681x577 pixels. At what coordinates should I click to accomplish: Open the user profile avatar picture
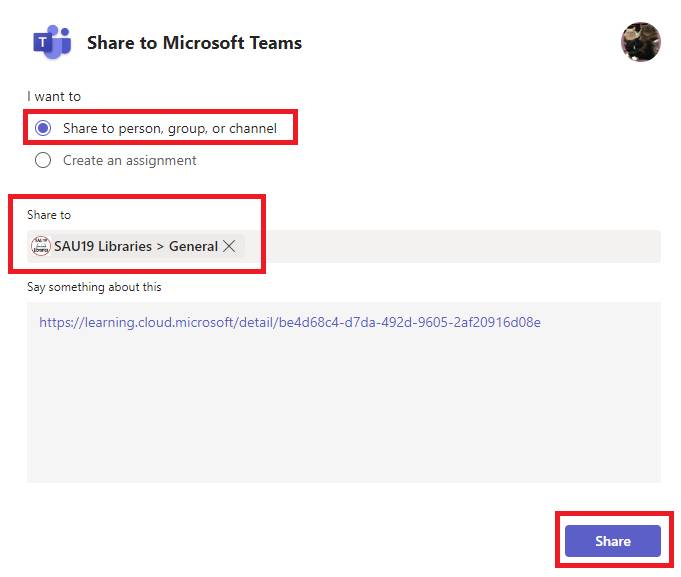(x=641, y=42)
